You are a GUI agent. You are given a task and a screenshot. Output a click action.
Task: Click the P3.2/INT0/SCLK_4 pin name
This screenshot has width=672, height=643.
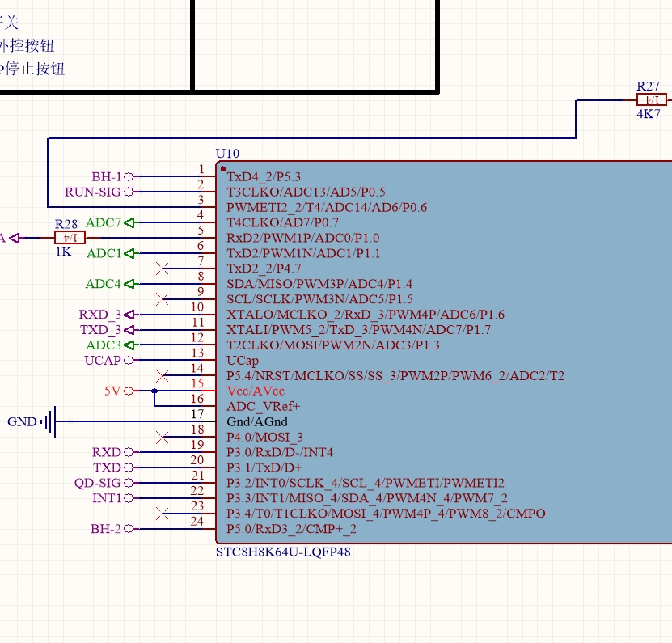[366, 483]
